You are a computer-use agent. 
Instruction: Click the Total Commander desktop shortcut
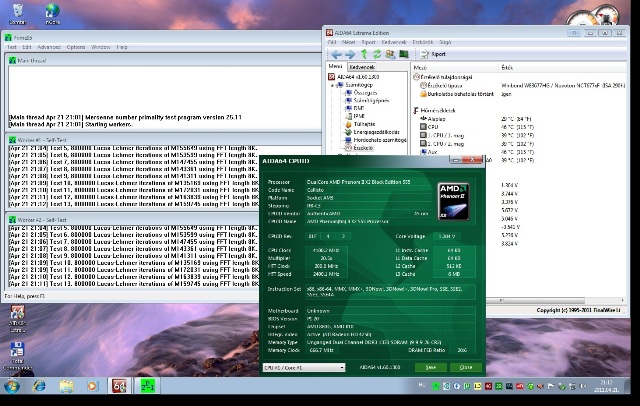pyautogui.click(x=17, y=356)
